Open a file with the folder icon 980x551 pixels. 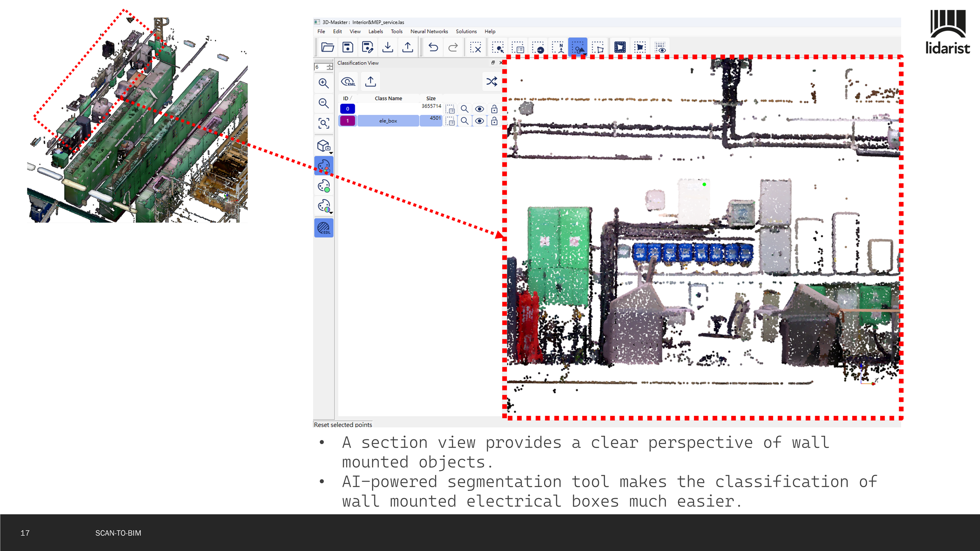[x=327, y=47]
